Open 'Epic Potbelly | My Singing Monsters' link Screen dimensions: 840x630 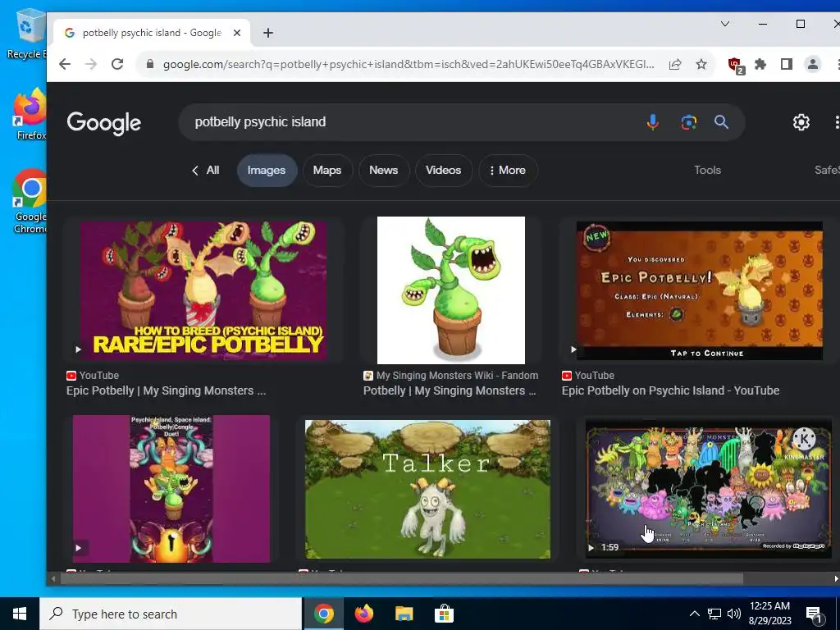coord(166,390)
